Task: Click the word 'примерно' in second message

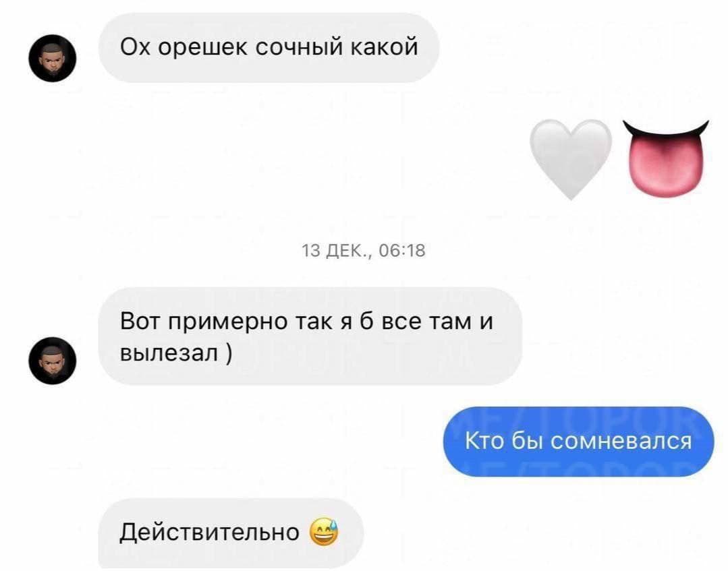Action: click(x=227, y=323)
